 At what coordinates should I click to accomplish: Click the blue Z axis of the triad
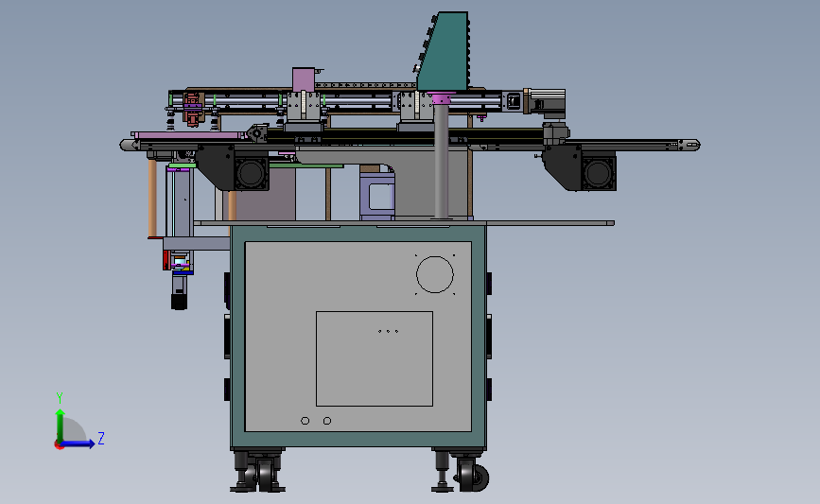point(79,443)
